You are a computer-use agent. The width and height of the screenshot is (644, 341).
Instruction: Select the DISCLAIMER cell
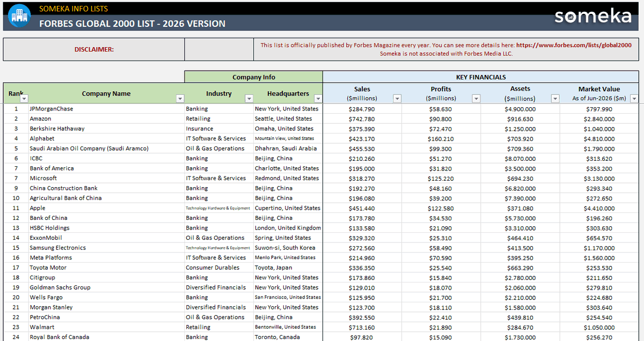[x=94, y=49]
